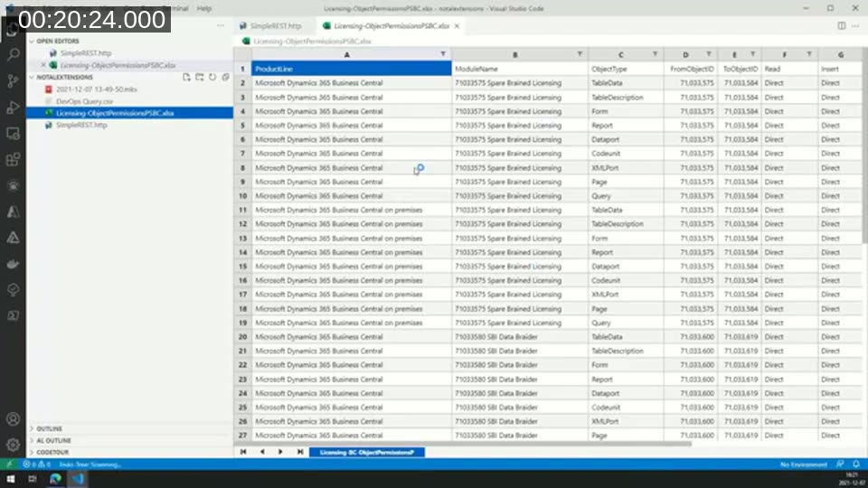Open the Manage gear icon
Image resolution: width=868 pixels, height=488 pixels.
[14, 445]
